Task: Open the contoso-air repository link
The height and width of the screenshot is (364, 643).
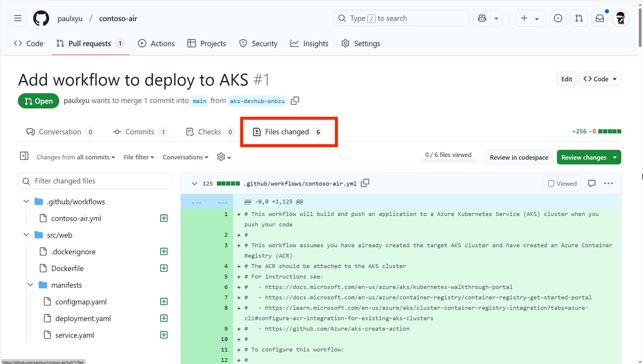Action: tap(118, 18)
